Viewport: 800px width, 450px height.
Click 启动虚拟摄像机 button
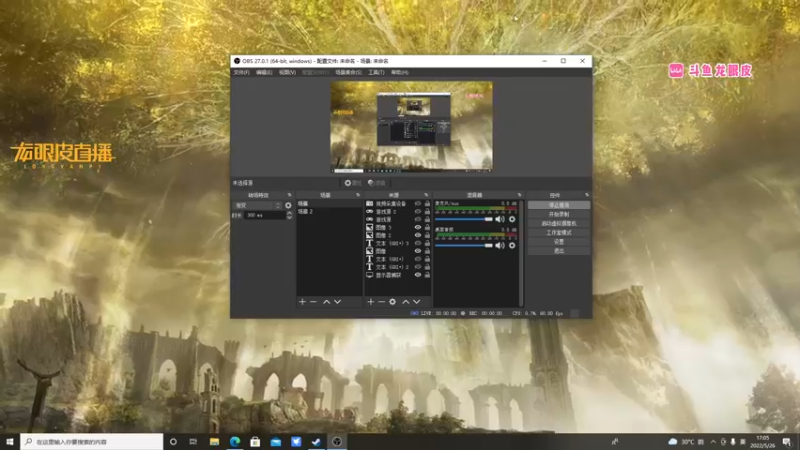[x=559, y=223]
